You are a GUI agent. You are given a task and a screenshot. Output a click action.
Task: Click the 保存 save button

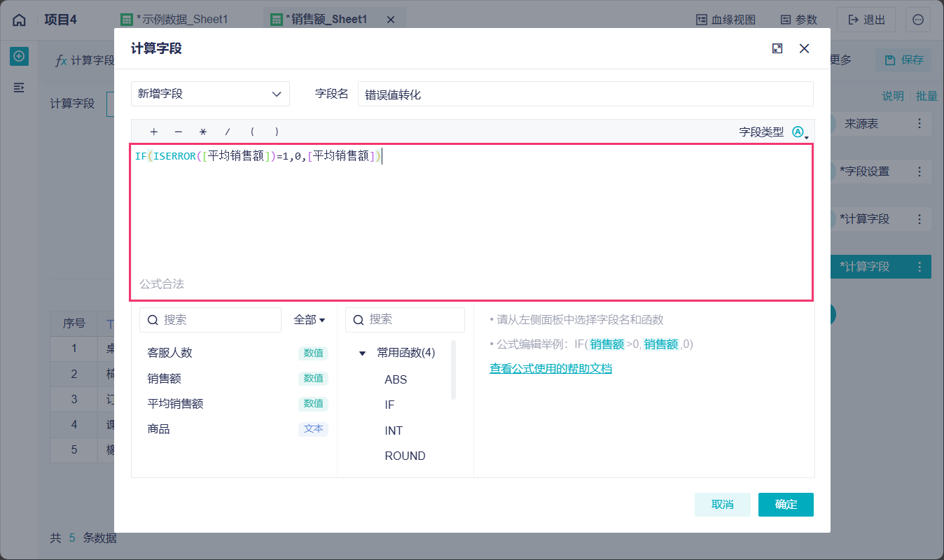[x=903, y=60]
